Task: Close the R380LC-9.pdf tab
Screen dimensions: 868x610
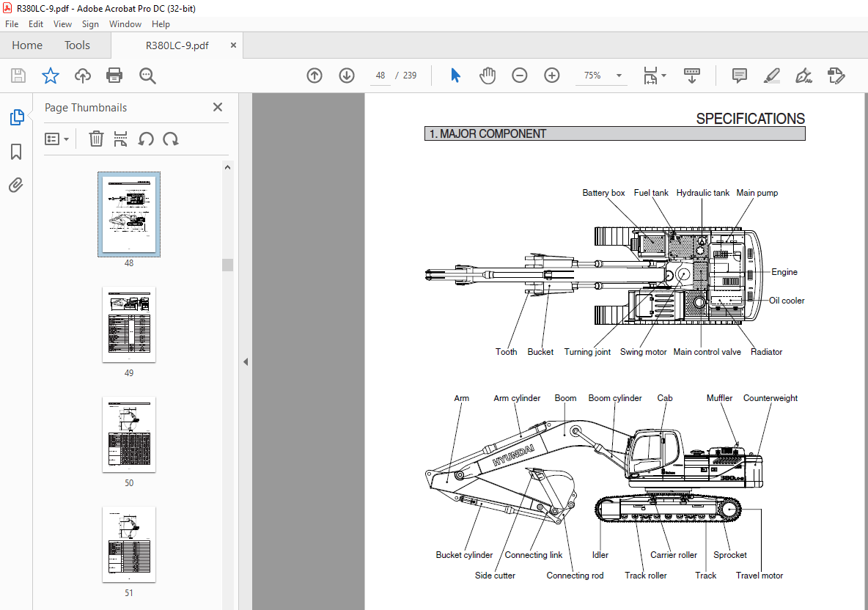Action: [x=233, y=45]
